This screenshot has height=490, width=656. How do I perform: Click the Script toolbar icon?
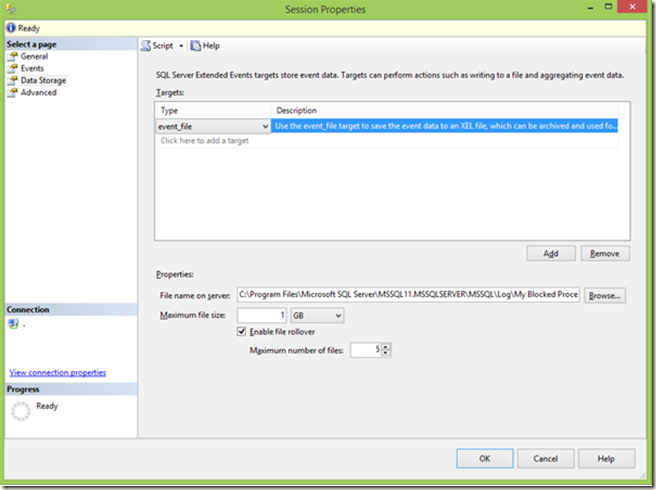pyautogui.click(x=146, y=46)
